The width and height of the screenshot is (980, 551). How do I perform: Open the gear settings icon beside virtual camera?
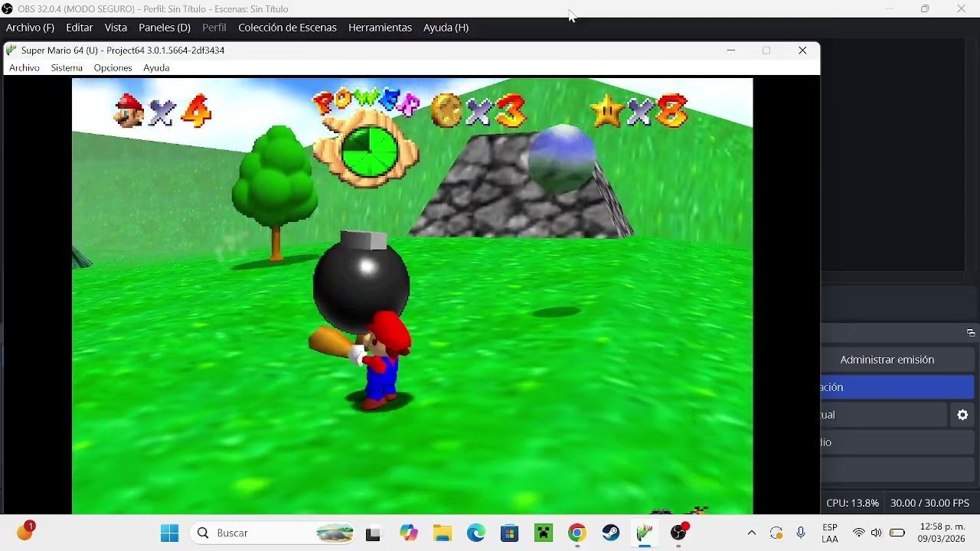[x=962, y=415]
